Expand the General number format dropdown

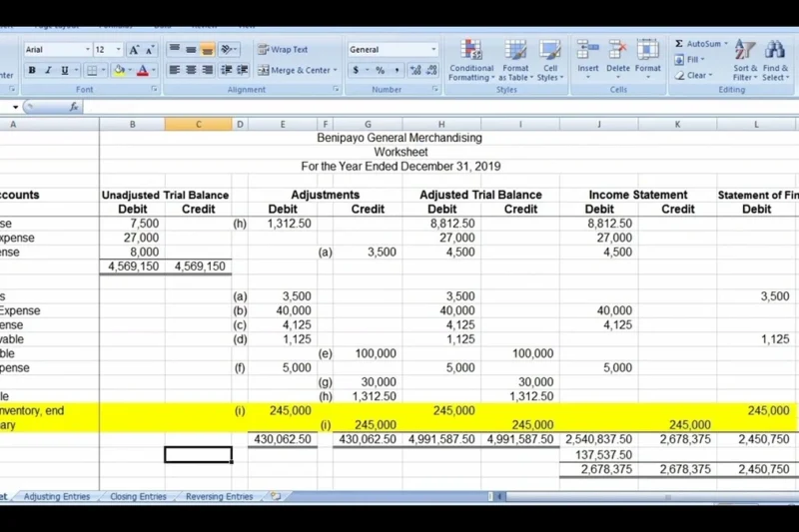[433, 49]
